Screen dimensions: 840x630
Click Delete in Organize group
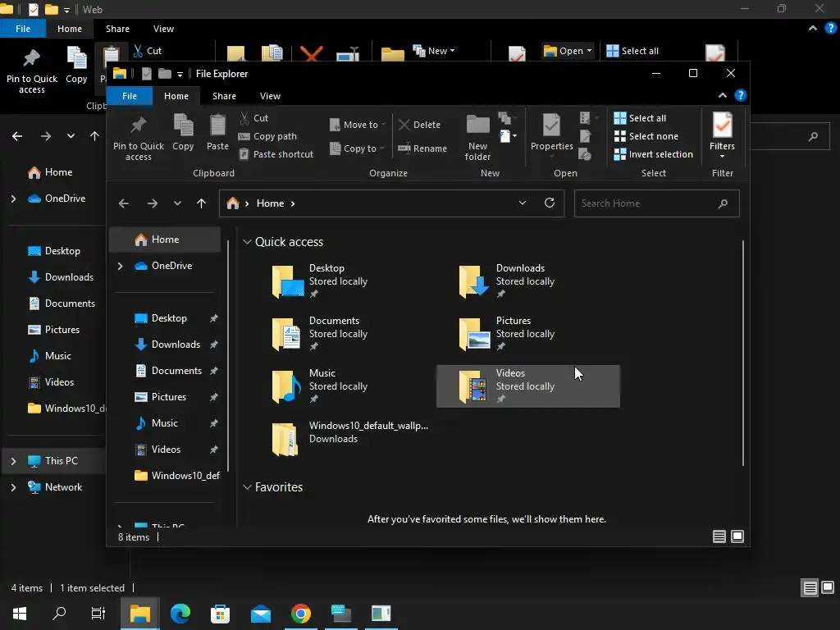[x=419, y=125]
